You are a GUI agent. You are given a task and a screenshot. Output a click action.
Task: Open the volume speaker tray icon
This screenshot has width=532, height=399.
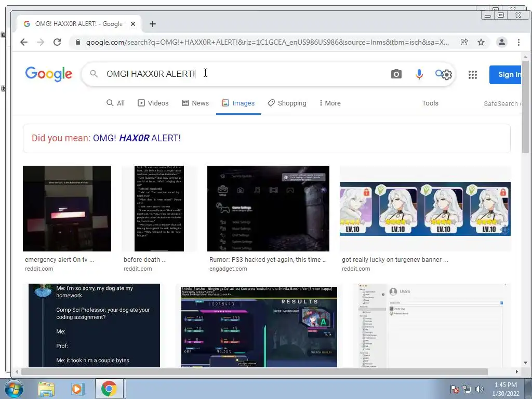[x=479, y=389]
